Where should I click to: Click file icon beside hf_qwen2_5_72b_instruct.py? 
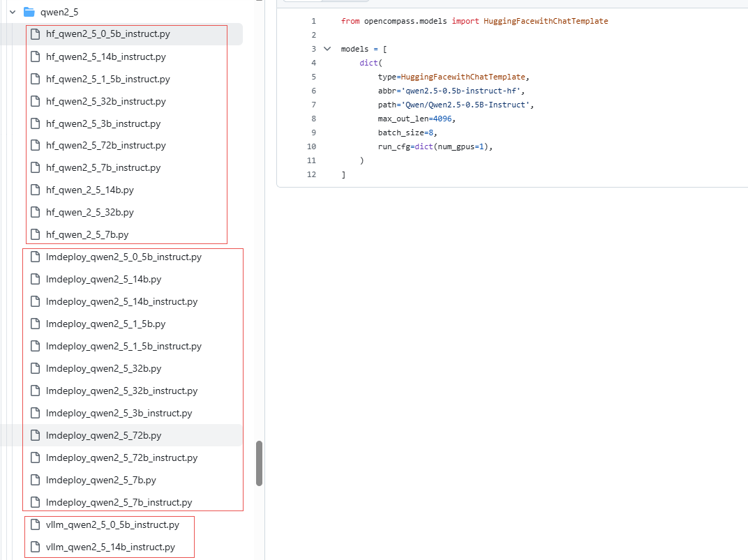coord(36,145)
